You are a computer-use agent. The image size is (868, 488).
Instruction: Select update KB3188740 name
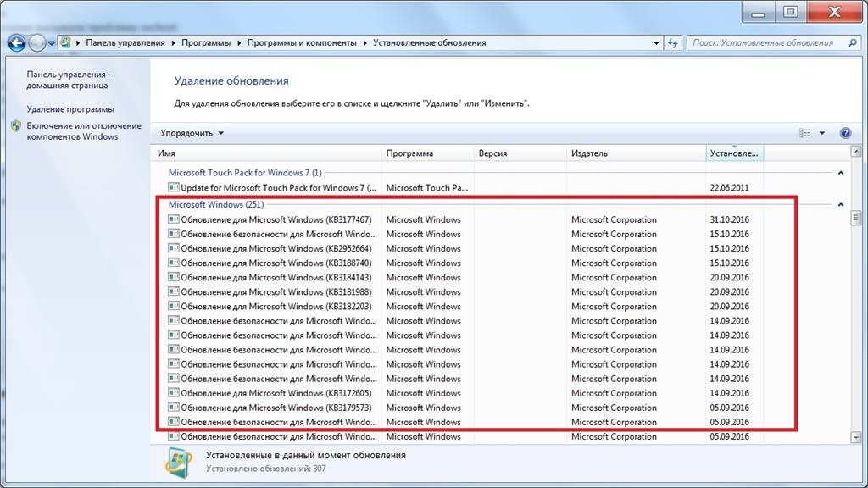(x=276, y=263)
